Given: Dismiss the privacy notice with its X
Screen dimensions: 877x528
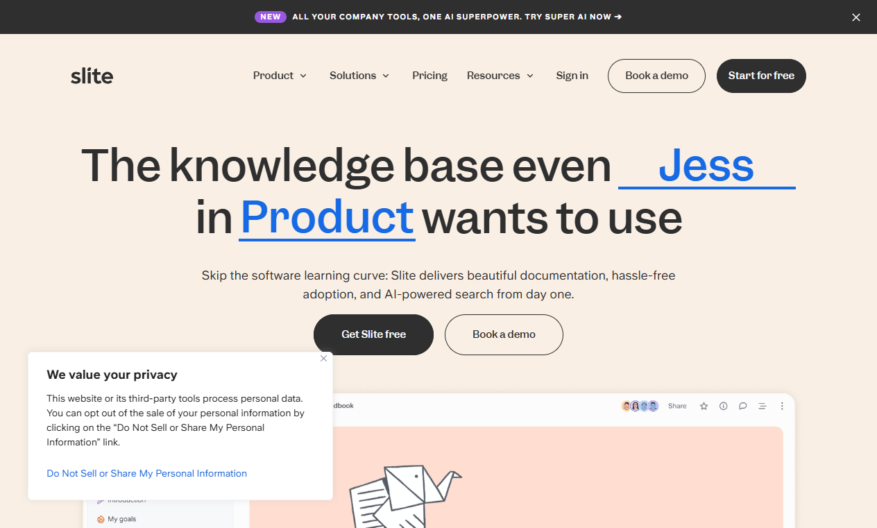Looking at the screenshot, I should [323, 359].
